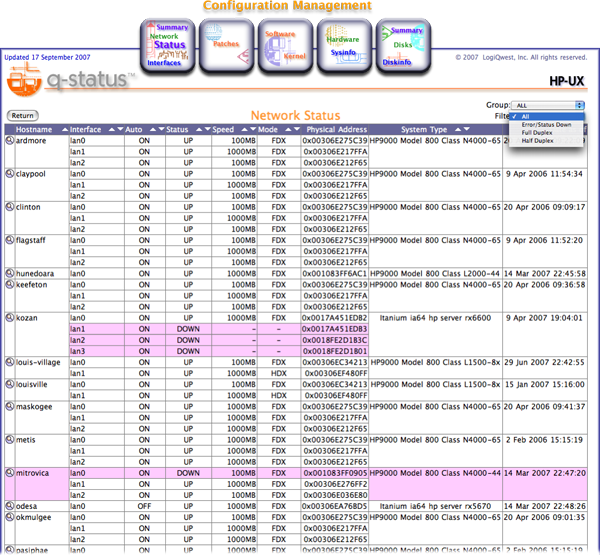
Task: Click the magnifier icon beside okmulgee
Action: 10,517
